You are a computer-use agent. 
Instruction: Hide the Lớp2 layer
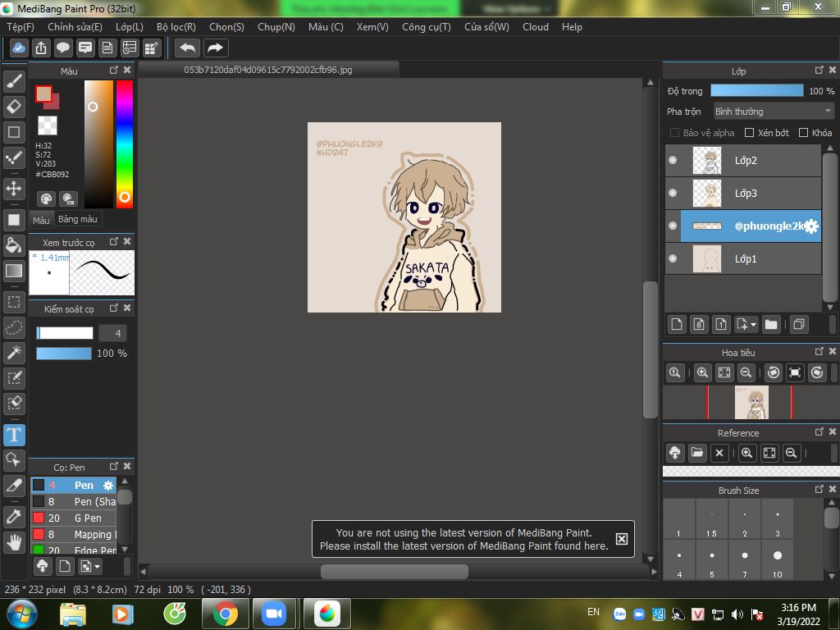pos(673,160)
